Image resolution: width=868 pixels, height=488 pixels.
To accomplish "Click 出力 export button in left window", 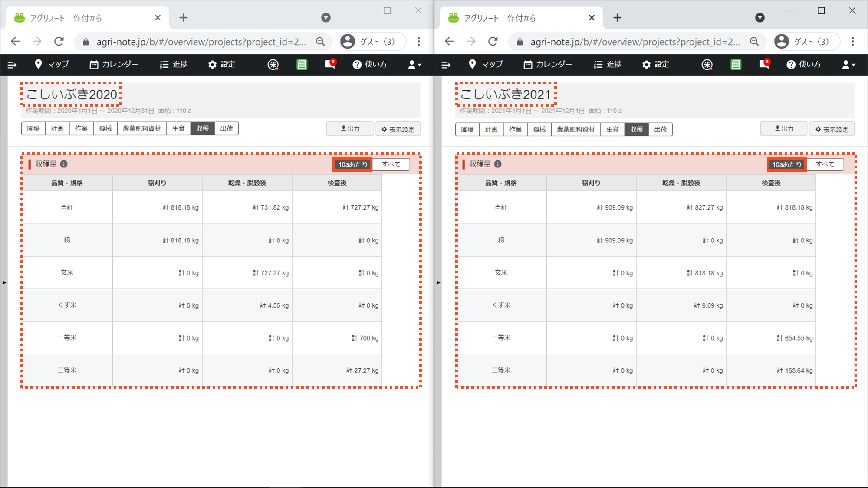I will coord(350,129).
